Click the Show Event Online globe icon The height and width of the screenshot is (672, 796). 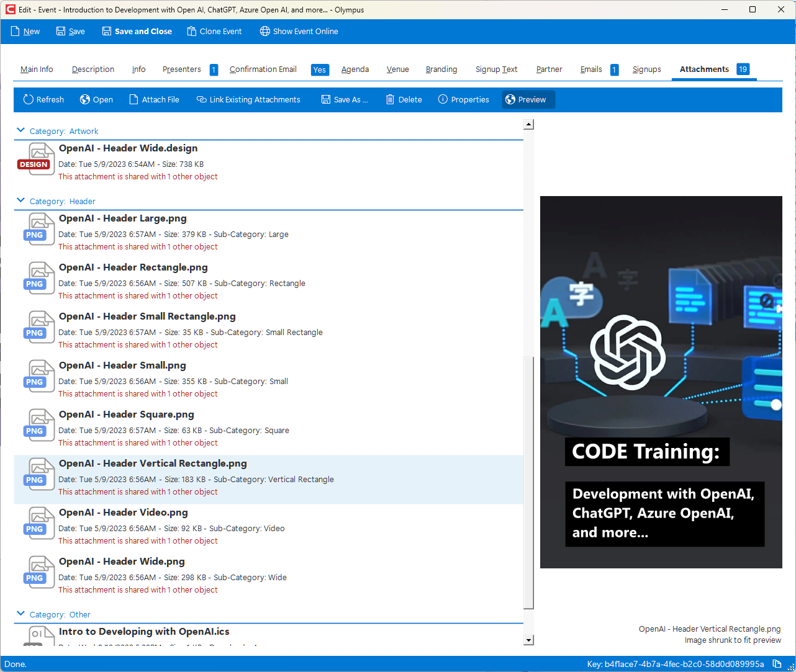(x=265, y=31)
